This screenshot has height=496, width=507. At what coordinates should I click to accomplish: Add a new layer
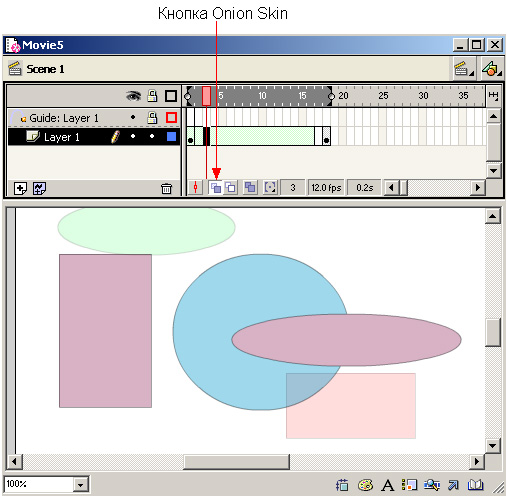[x=20, y=188]
